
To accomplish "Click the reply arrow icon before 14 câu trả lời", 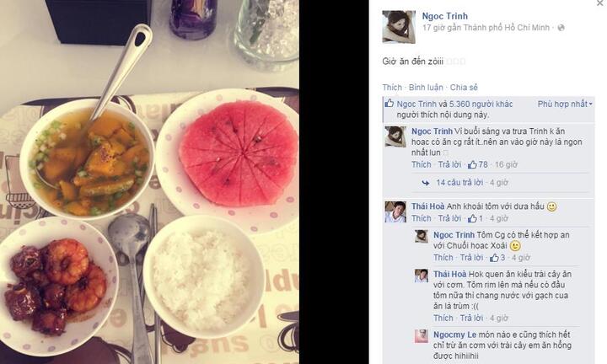I will click(x=426, y=183).
